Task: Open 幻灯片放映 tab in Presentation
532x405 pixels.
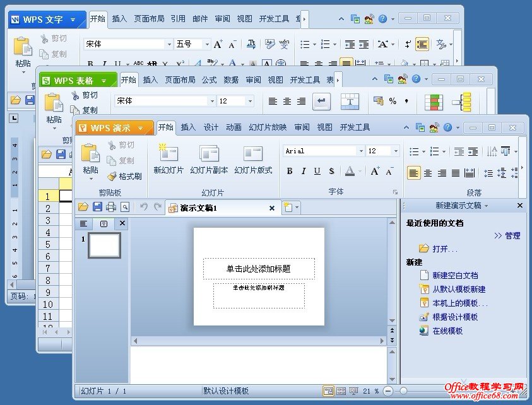Action: [268, 127]
